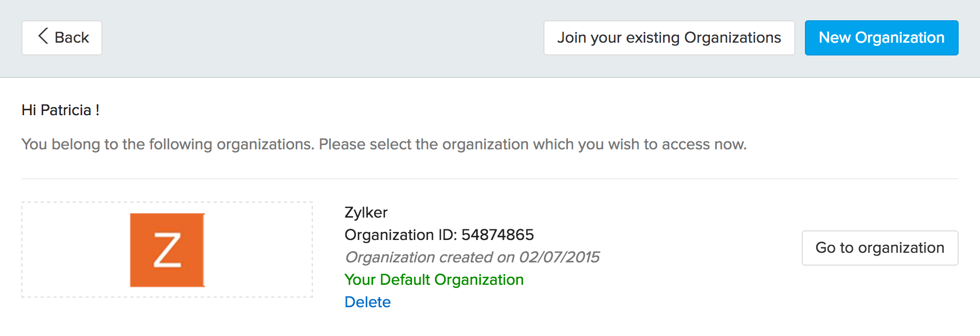Select the green default organization label
Viewport: 980px width, 336px height.
(x=434, y=279)
